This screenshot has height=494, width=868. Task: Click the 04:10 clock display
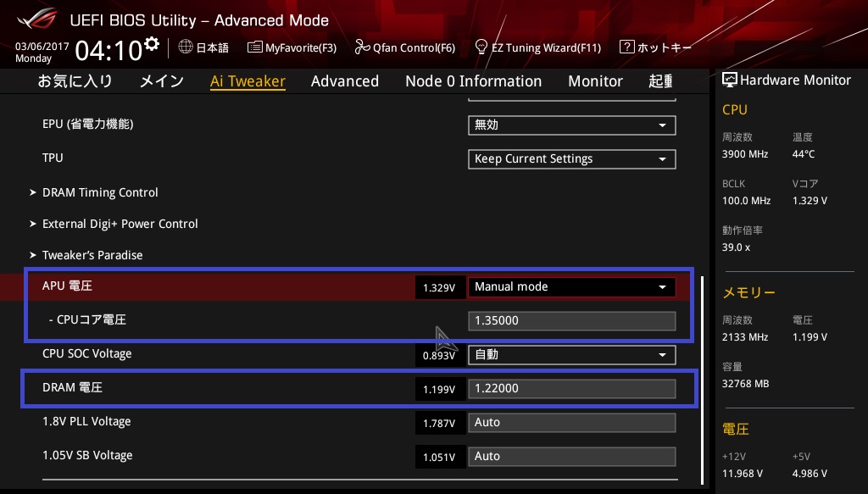click(109, 51)
